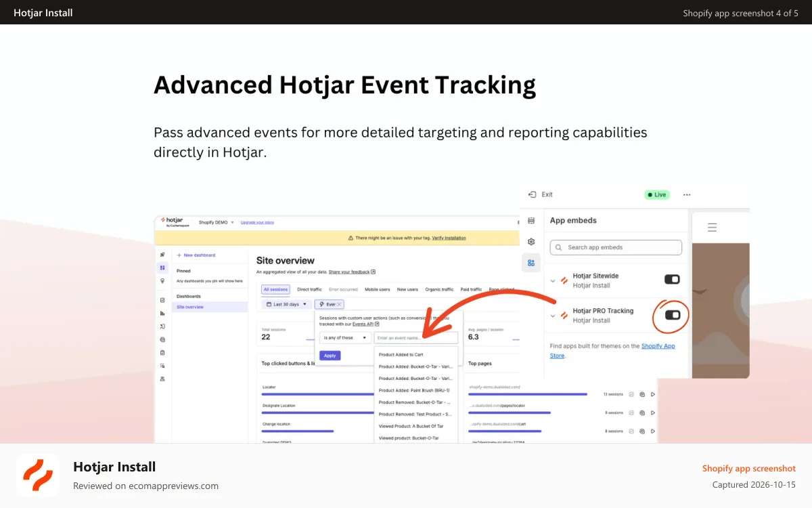Click the Change location bar
This screenshot has height=508, width=812.
tap(298, 431)
